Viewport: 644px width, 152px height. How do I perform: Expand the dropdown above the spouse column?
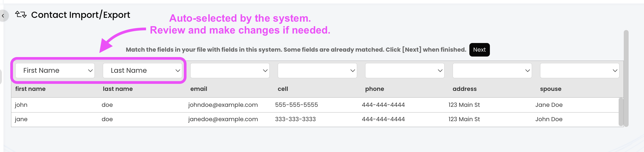coord(580,71)
